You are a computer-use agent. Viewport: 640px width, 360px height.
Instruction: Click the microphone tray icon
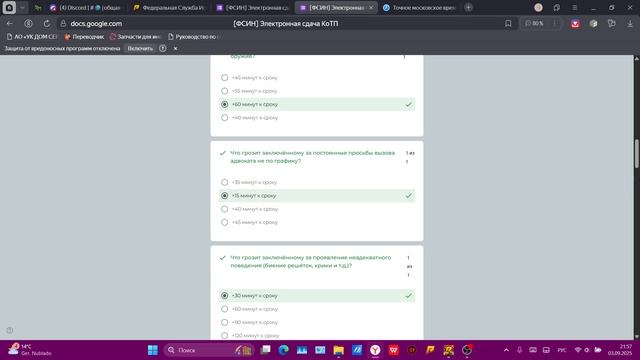pyautogui.click(x=519, y=350)
